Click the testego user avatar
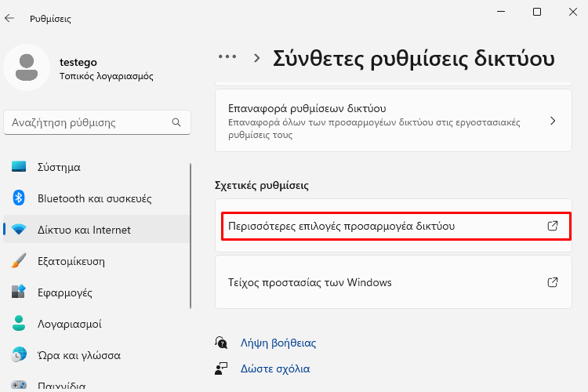 tap(27, 67)
